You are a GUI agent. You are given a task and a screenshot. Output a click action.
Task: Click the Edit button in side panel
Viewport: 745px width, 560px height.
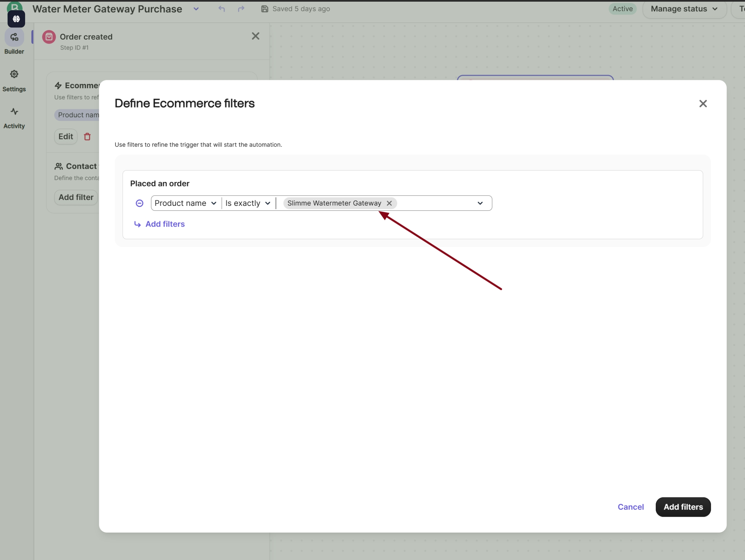pyautogui.click(x=66, y=136)
